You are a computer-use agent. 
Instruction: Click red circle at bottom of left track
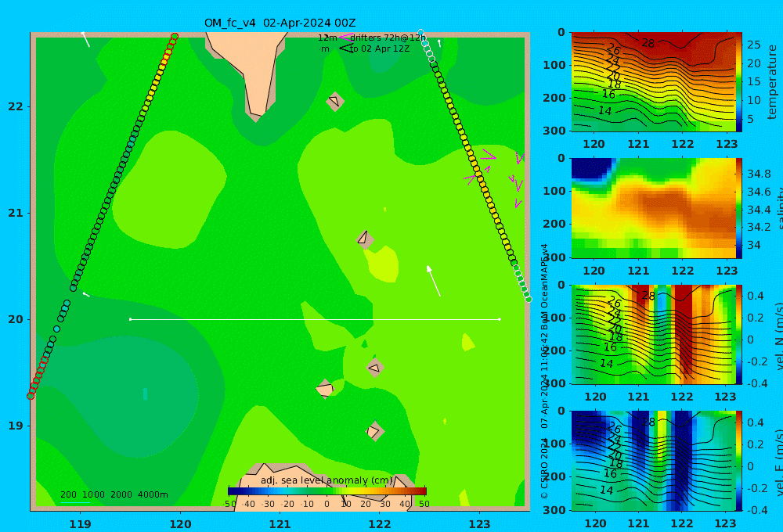(x=31, y=396)
